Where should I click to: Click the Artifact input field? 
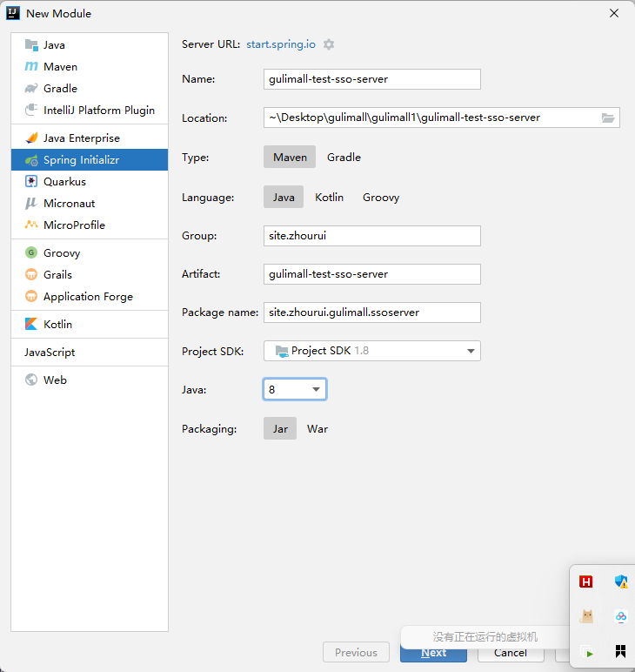coord(372,274)
